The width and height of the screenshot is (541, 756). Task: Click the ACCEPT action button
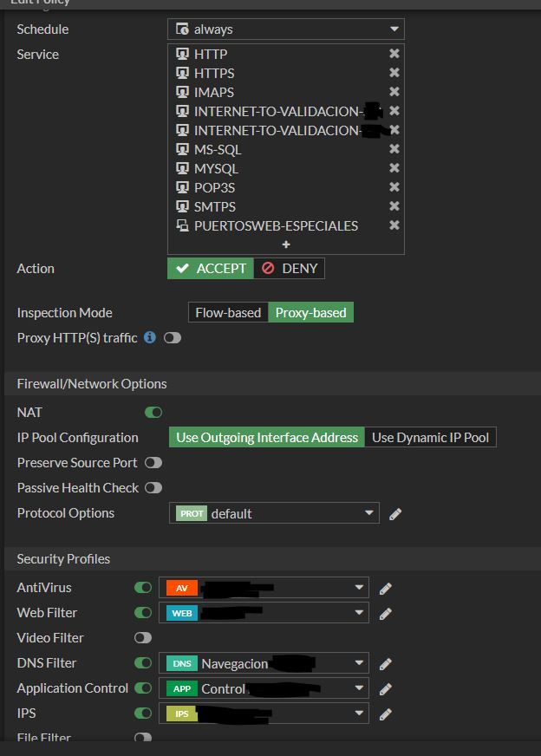tap(211, 269)
